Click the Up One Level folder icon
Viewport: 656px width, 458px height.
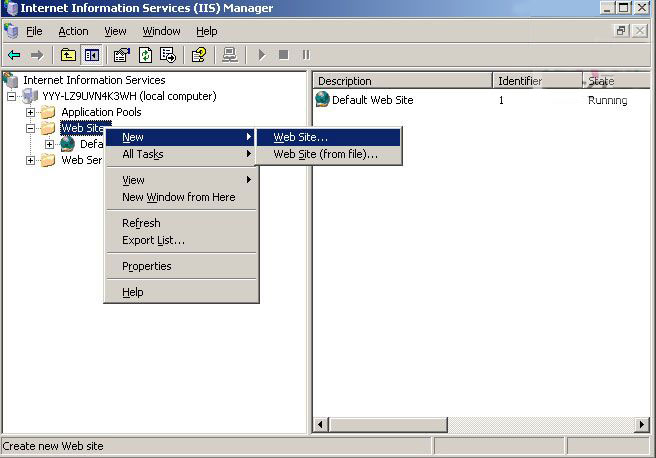coord(68,55)
